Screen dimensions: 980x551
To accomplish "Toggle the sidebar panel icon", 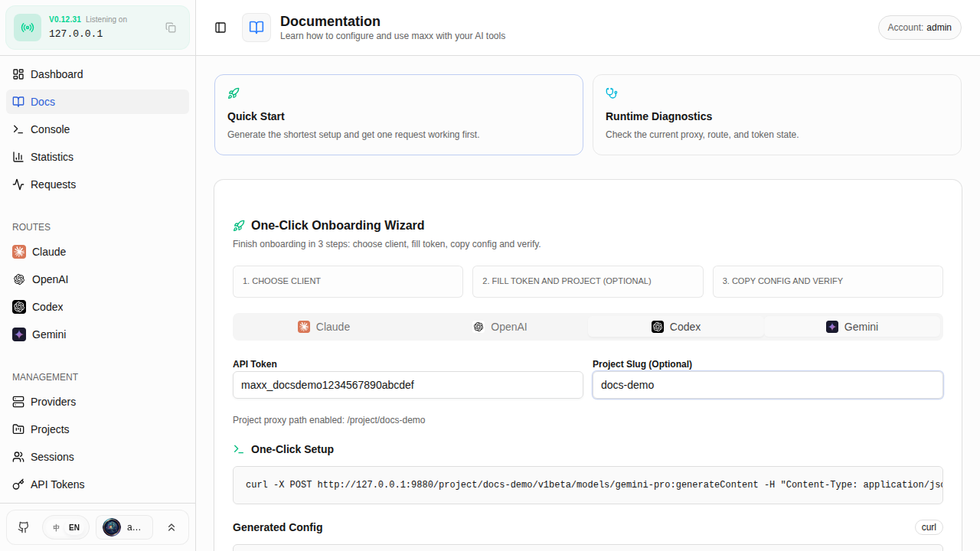I will pos(220,28).
